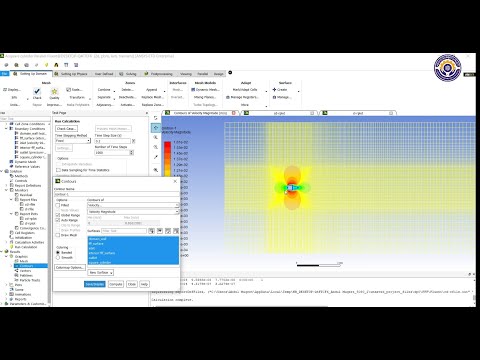Screen dimensions: 480x360
Task: Click the zoom out tool below zoom in
Action: tap(156, 147)
